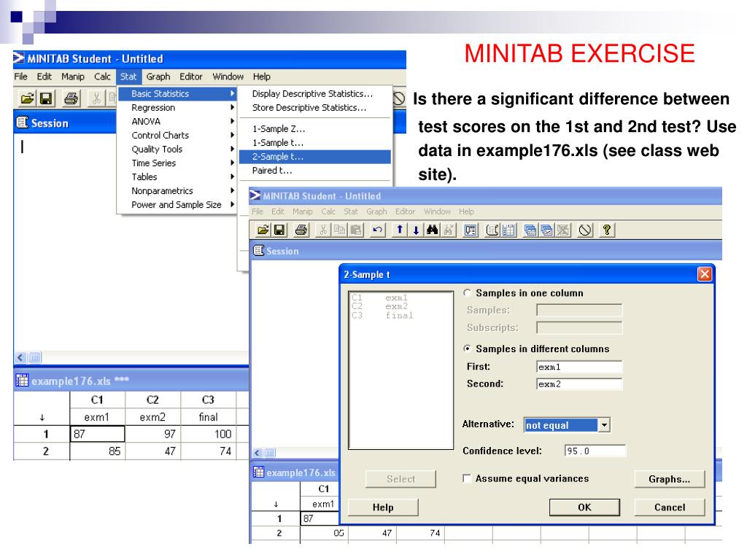
Task: Expand the Nonparametrics submenu
Action: click(177, 190)
